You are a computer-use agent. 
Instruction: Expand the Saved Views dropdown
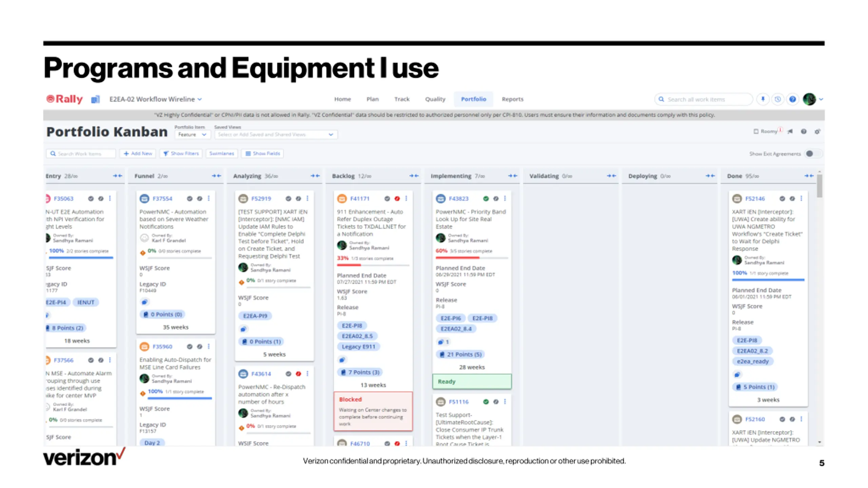[x=276, y=135]
